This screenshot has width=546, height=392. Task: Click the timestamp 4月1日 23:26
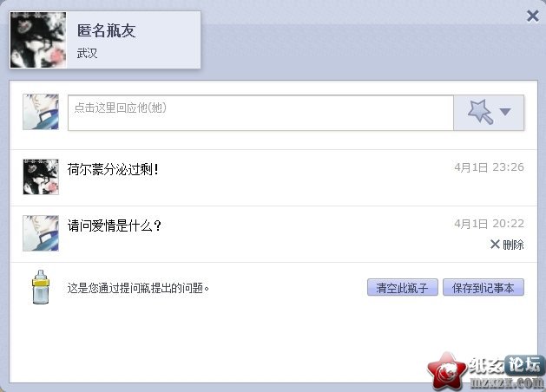489,167
